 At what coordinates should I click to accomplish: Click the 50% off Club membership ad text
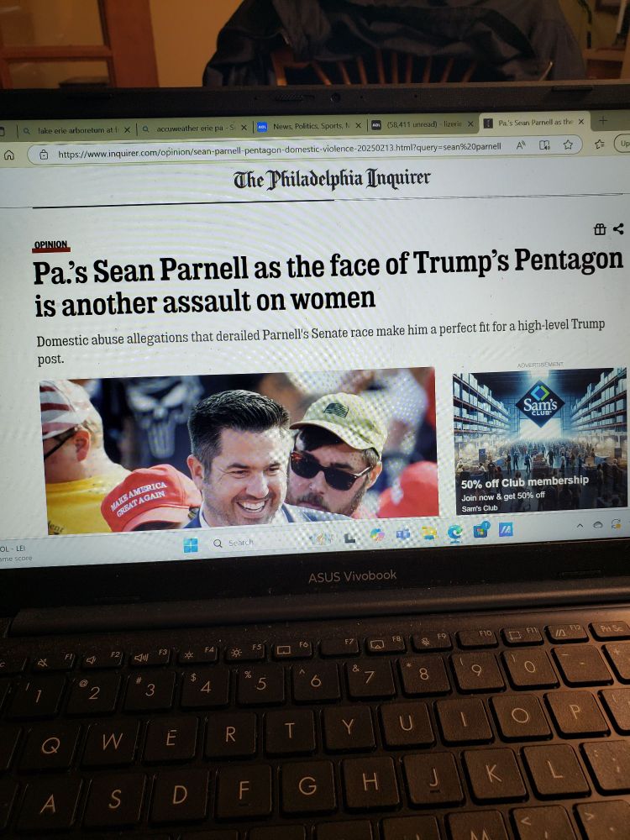(524, 482)
